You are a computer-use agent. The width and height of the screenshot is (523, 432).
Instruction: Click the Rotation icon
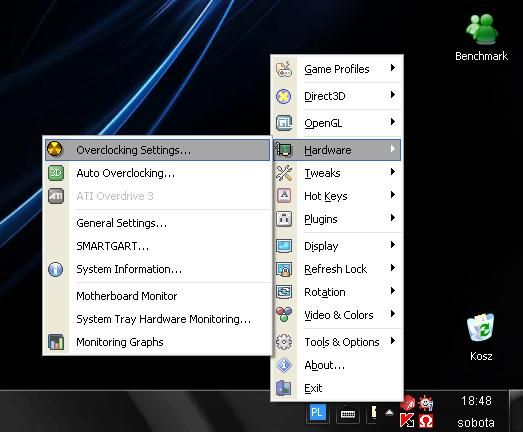coord(284,292)
